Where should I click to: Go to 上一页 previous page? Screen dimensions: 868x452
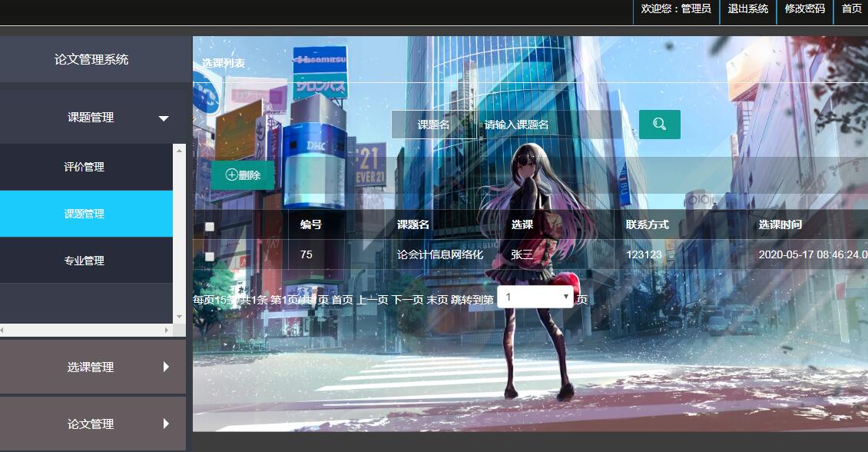[372, 300]
